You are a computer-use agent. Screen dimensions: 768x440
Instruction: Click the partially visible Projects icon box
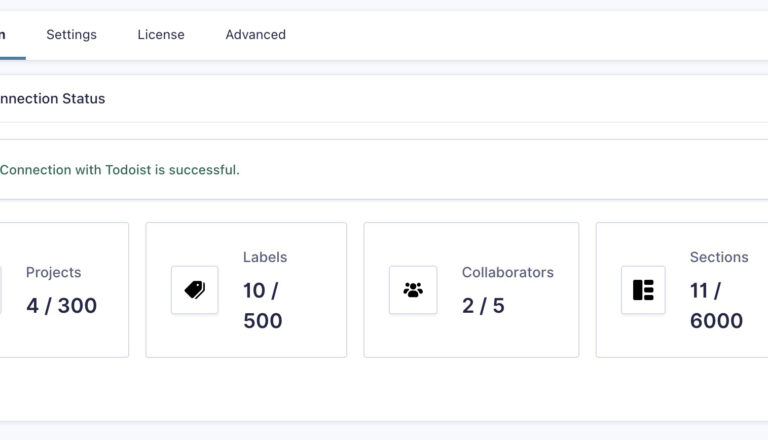coord(1,290)
